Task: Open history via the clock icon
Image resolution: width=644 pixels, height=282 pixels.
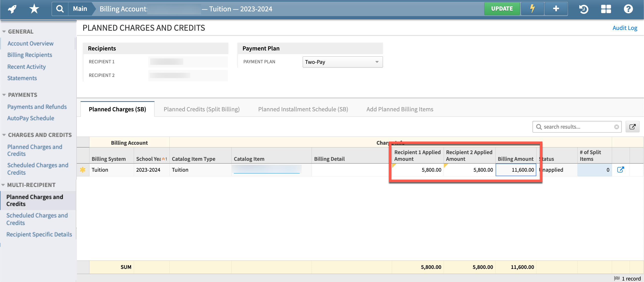Action: coord(584,9)
